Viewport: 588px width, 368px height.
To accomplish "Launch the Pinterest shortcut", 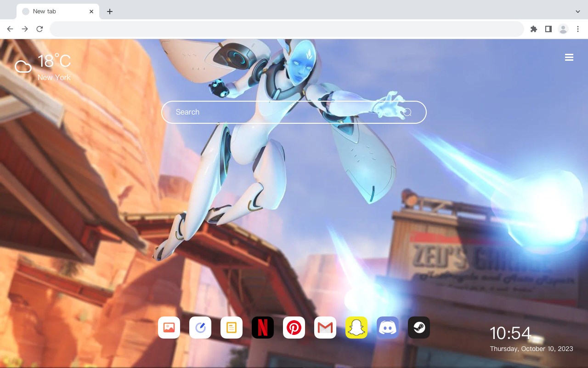I will [294, 328].
